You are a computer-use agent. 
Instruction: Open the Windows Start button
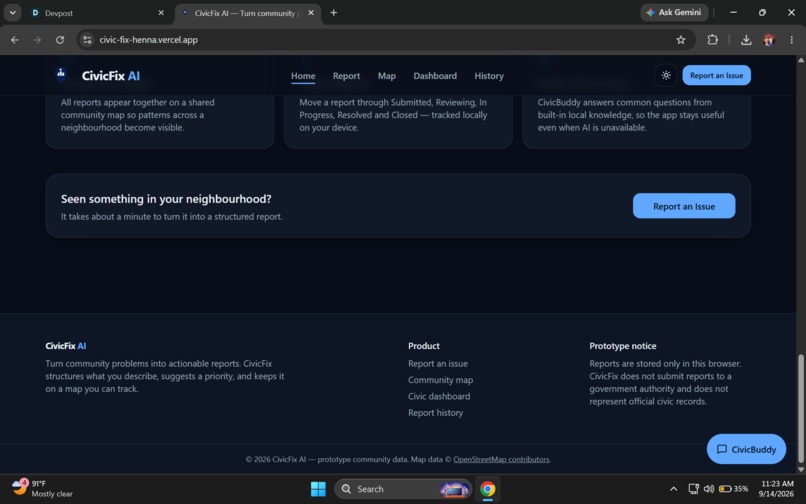[318, 489]
